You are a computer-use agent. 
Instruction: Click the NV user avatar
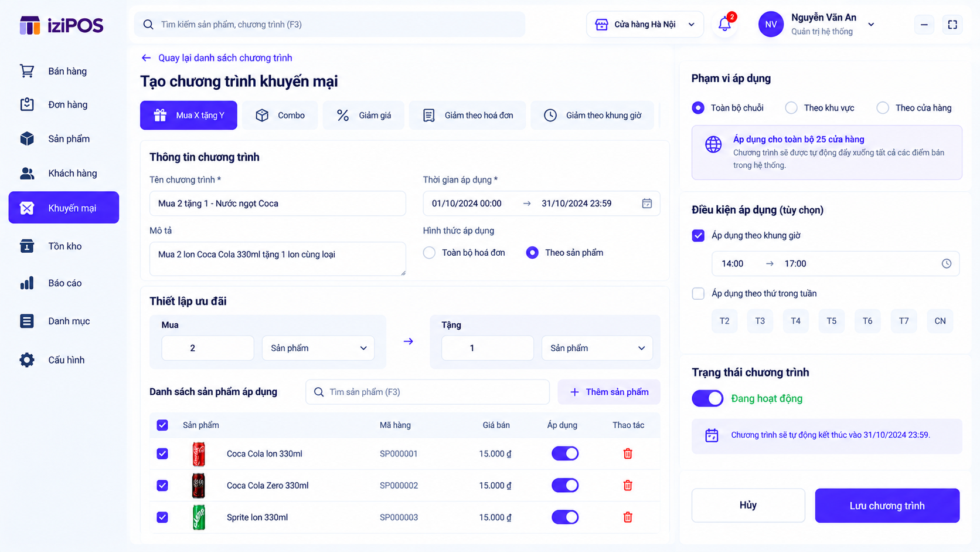click(x=771, y=25)
